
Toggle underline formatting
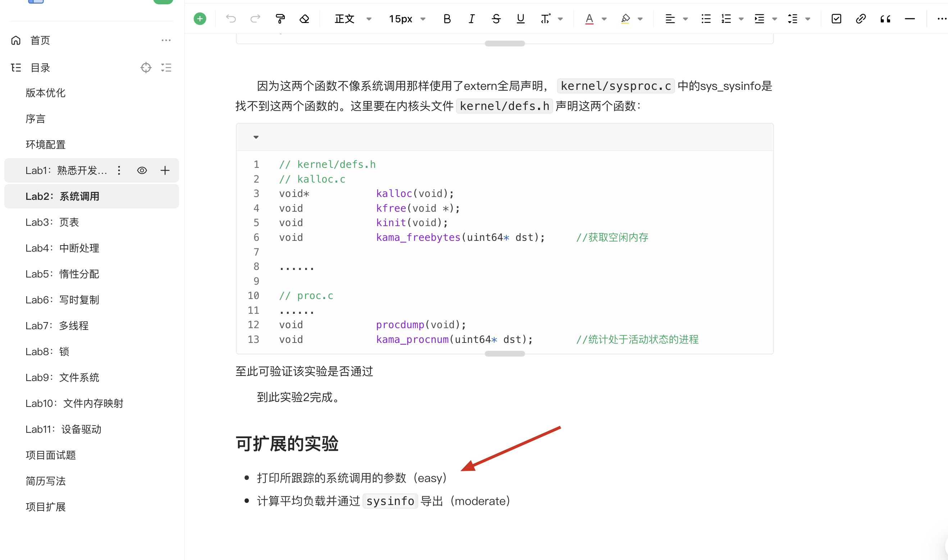point(520,19)
